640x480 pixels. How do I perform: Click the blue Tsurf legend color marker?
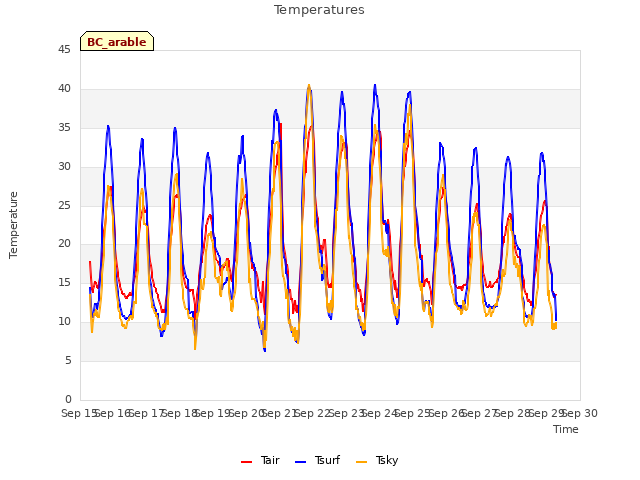click(x=300, y=462)
